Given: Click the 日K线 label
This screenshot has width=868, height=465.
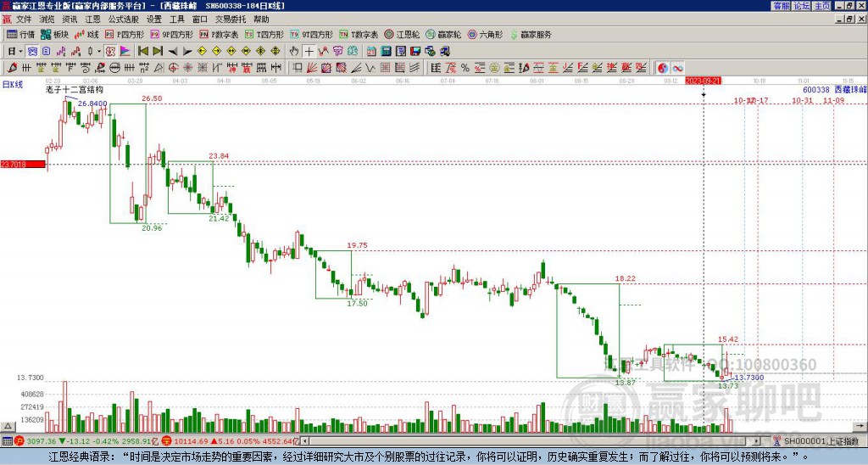Looking at the screenshot, I should 13,85.
